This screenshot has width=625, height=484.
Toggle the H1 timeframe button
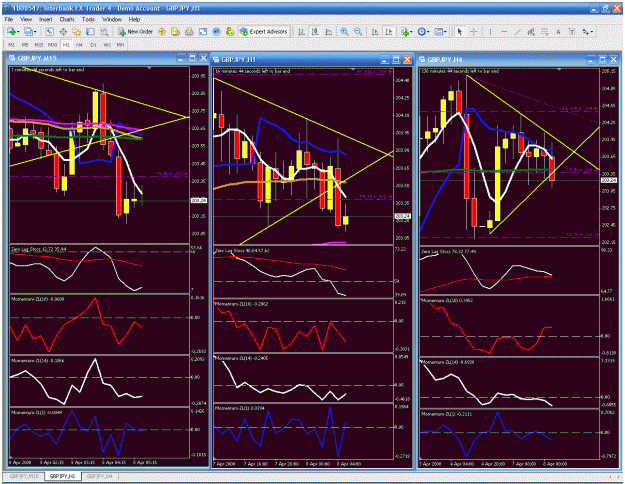click(66, 45)
